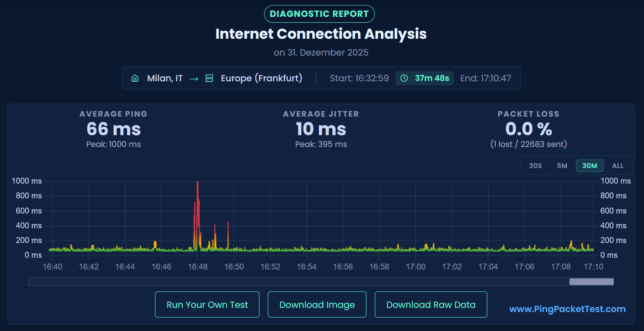Click the Packet Loss 0.0 % stat
This screenshot has height=331, width=644.
coord(529,129)
